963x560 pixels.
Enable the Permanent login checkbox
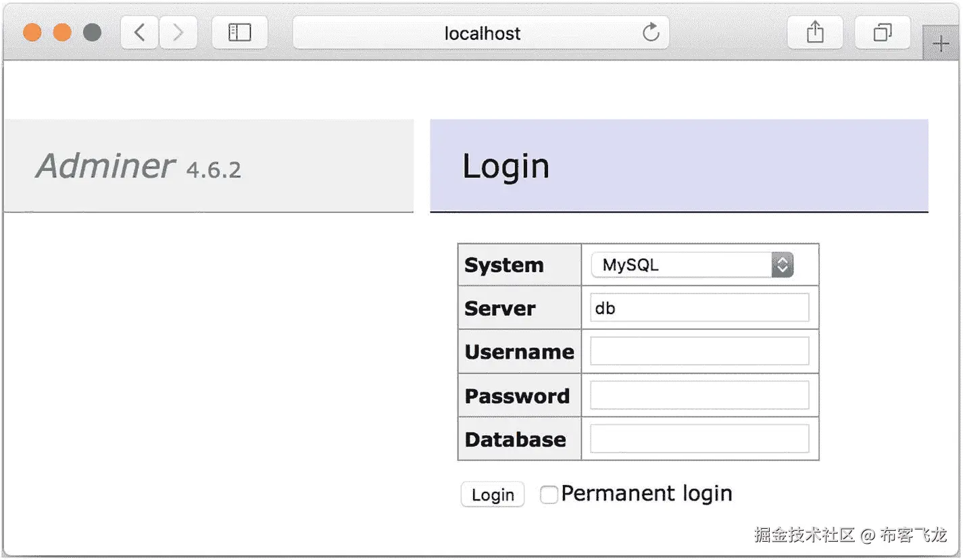tap(549, 495)
